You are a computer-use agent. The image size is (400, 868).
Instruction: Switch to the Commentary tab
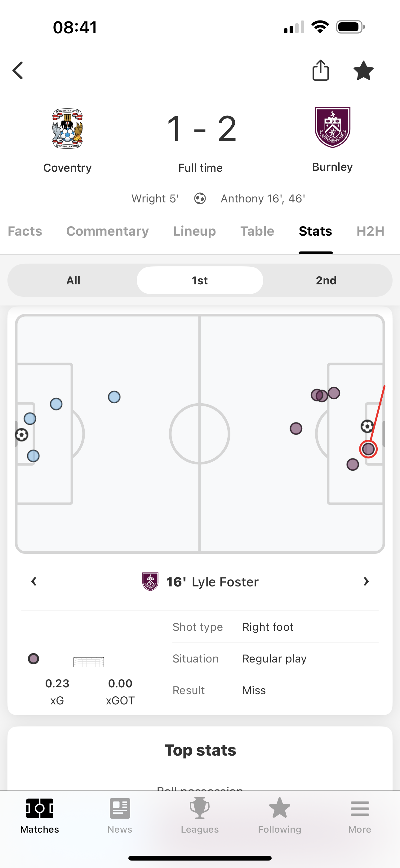point(107,231)
